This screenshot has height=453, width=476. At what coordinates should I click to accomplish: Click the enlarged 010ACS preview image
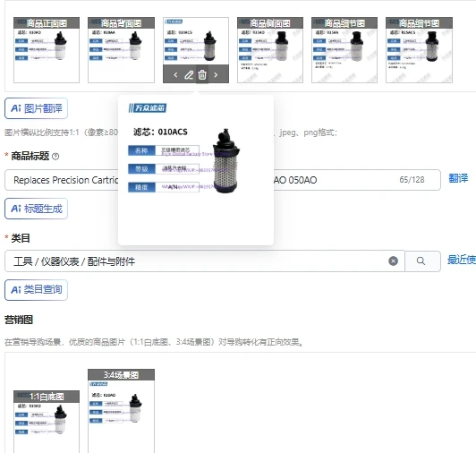tap(196, 170)
